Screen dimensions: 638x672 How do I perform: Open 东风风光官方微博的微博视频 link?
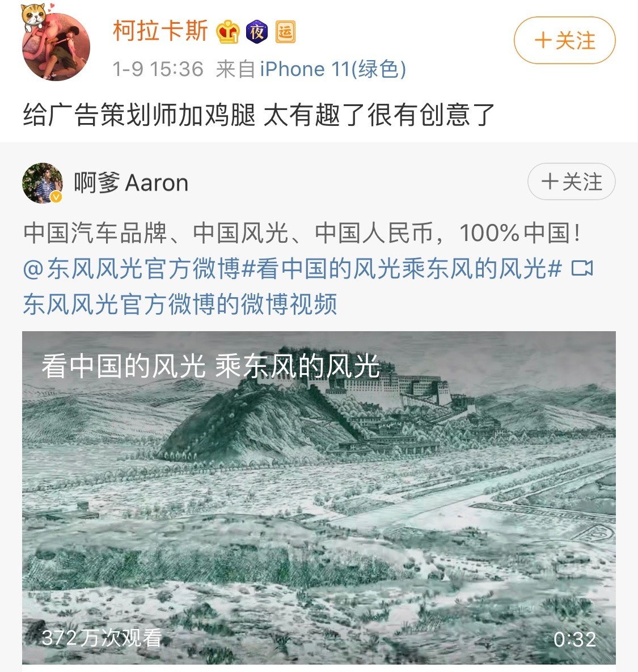(x=180, y=305)
